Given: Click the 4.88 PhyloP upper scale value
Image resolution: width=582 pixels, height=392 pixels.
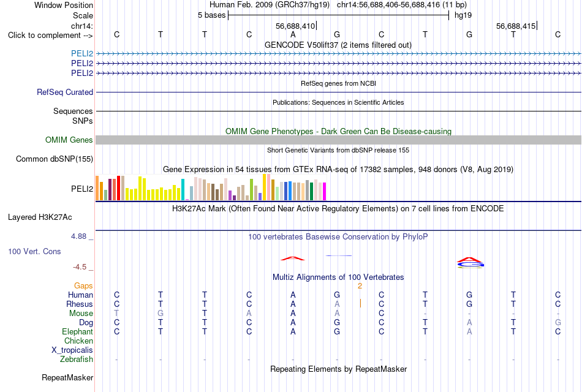Looking at the screenshot, I should coord(78,236).
